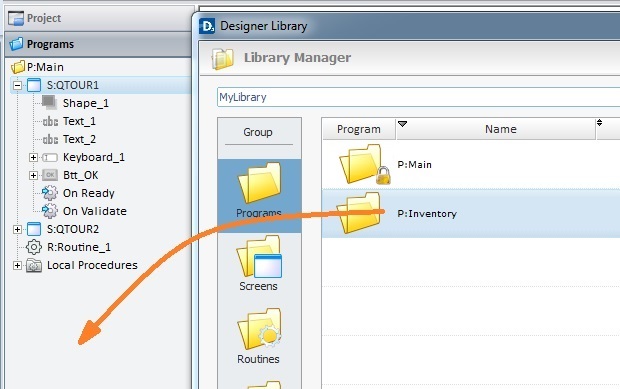The width and height of the screenshot is (620, 389).
Task: Select On Validate event in tree
Action: tap(95, 211)
